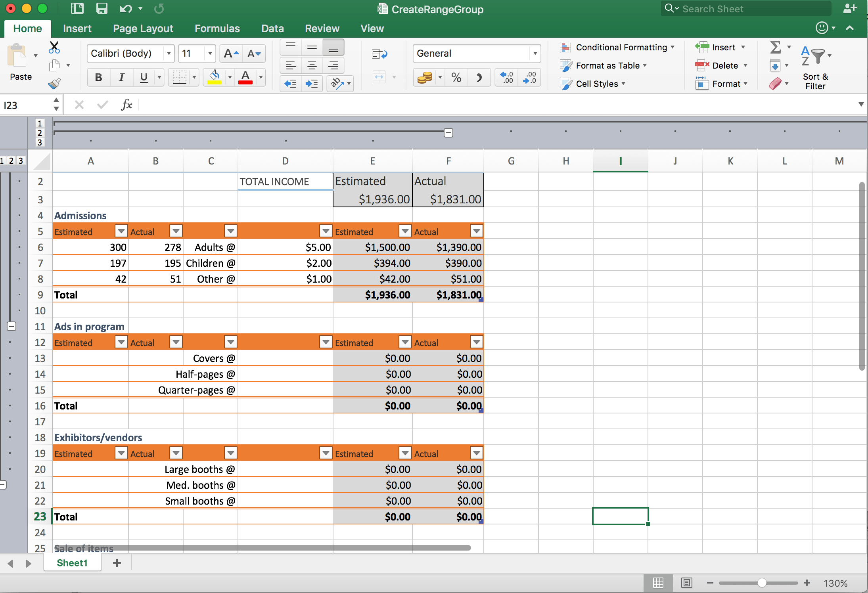Align text right
868x593 pixels.
[333, 65]
